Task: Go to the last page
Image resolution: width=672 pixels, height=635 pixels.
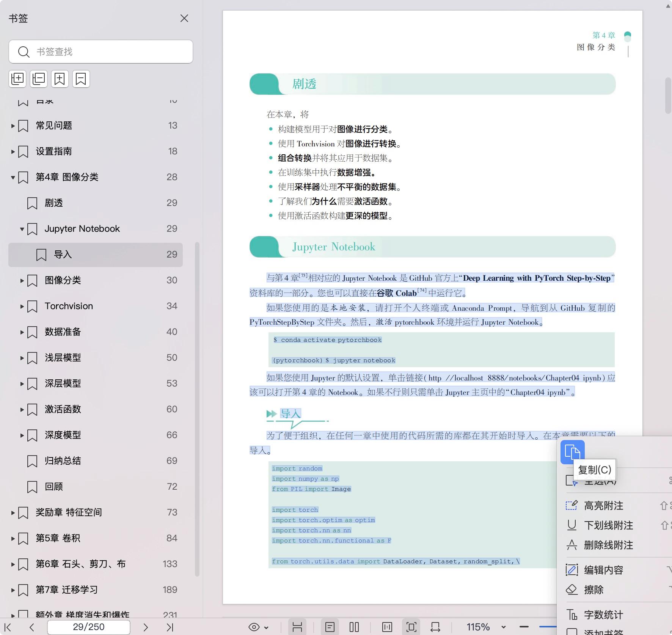Action: pos(170,627)
